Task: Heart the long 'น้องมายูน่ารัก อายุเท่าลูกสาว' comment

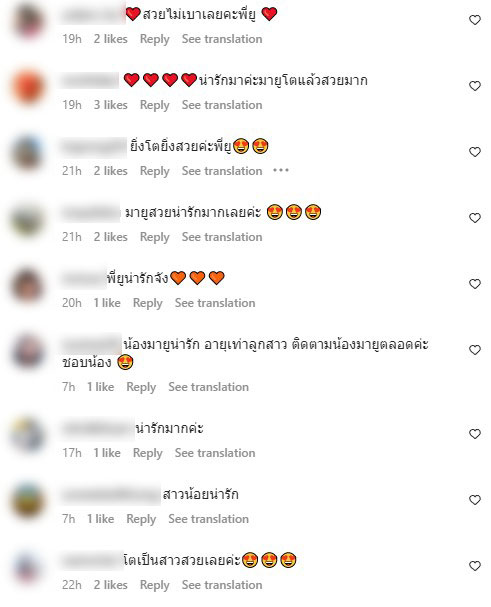Action: [x=475, y=350]
